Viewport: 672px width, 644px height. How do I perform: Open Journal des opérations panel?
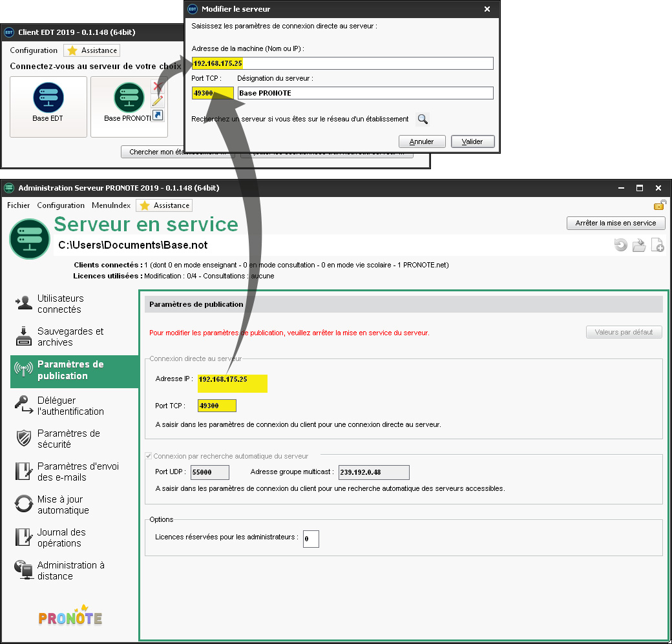tap(73, 537)
